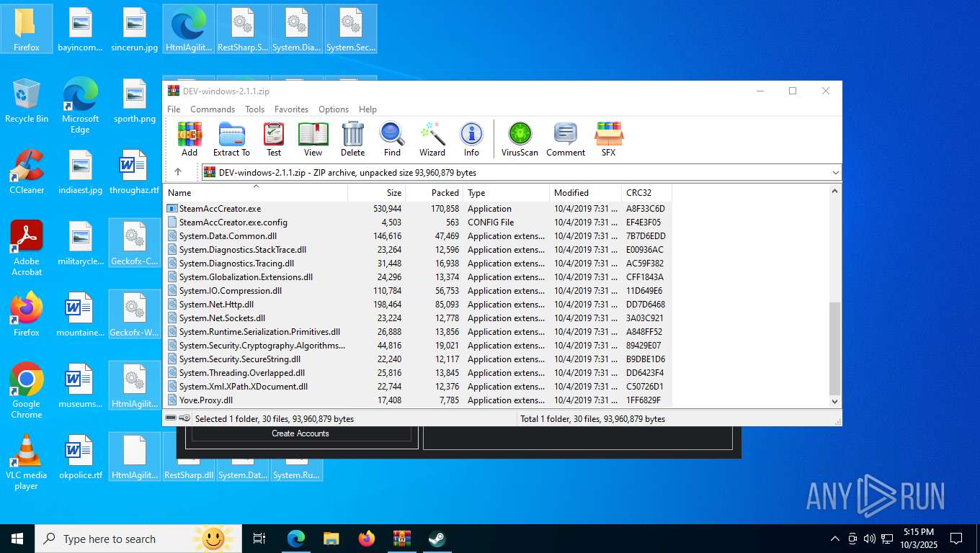
Task: Show hidden system tray icons chevron
Action: [834, 539]
